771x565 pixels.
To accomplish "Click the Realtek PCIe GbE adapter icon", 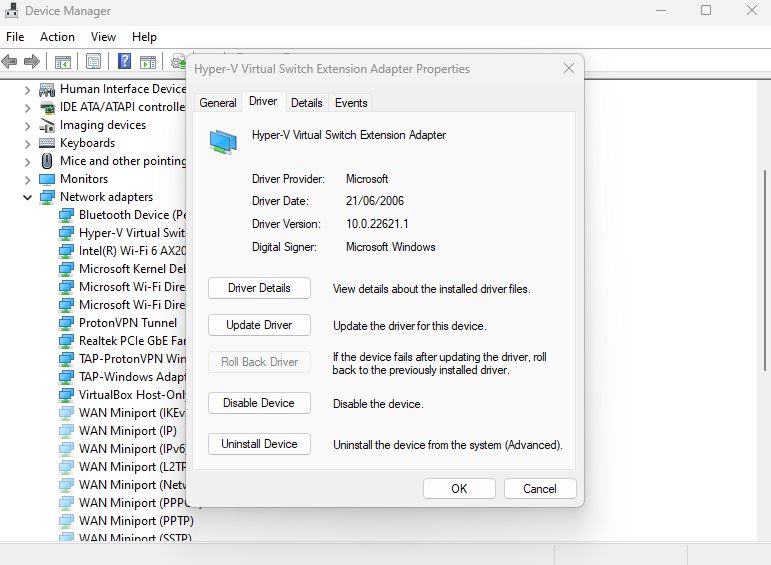I will pyautogui.click(x=66, y=341).
